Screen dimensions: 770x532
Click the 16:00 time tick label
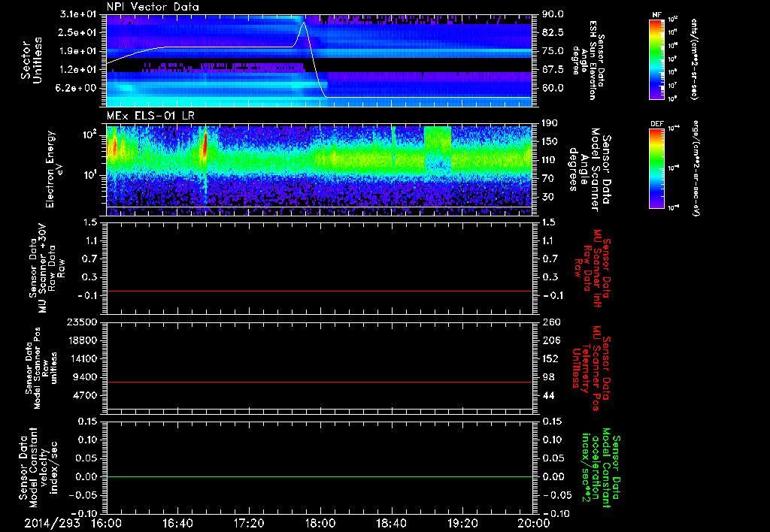[x=107, y=523]
